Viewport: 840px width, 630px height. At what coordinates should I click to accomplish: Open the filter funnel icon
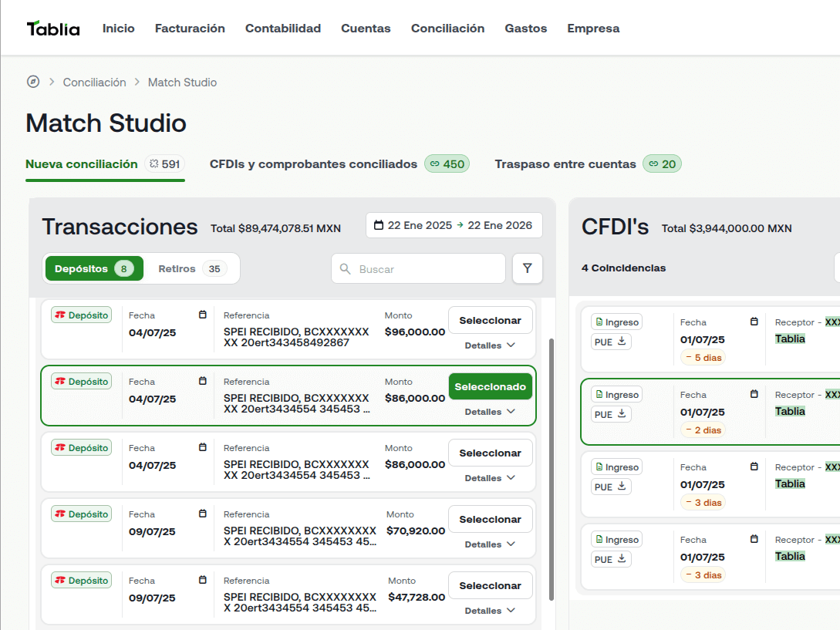coord(527,268)
